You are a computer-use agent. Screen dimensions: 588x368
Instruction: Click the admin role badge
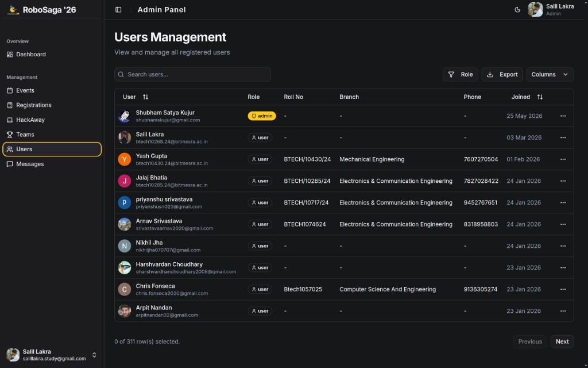point(262,116)
